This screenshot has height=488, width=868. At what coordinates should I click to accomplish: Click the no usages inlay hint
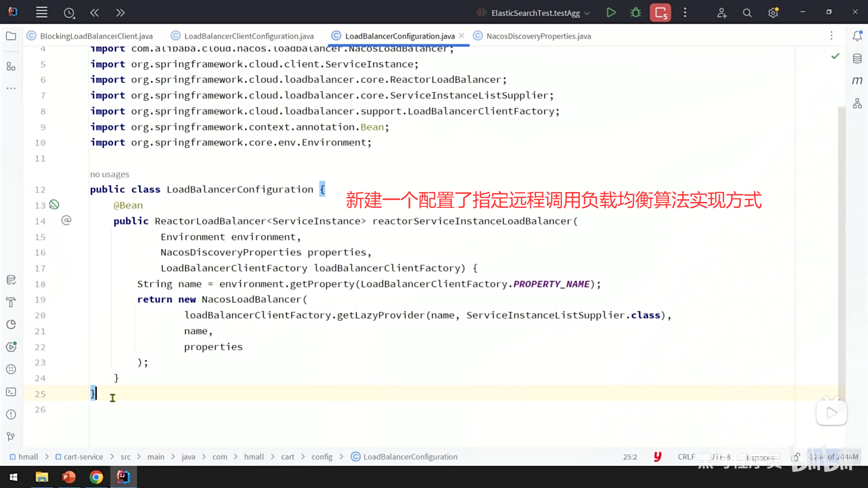coord(109,174)
